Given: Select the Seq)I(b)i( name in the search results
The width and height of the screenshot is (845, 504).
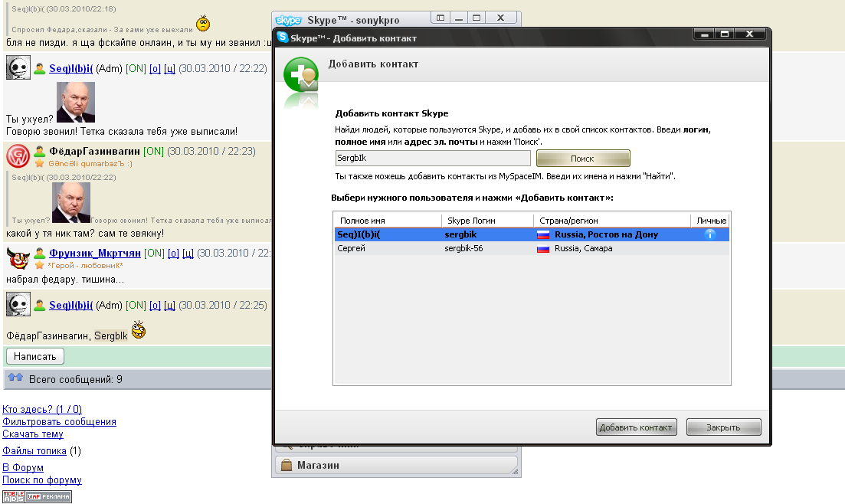Looking at the screenshot, I should coord(359,234).
